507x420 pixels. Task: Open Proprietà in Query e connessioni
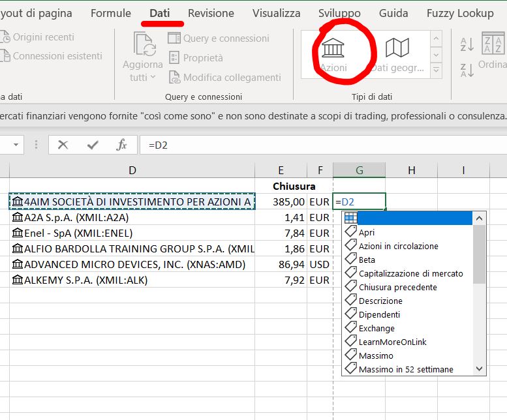pos(196,58)
